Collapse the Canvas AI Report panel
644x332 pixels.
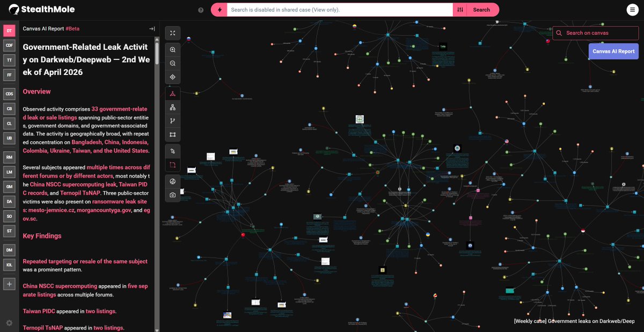coord(152,28)
